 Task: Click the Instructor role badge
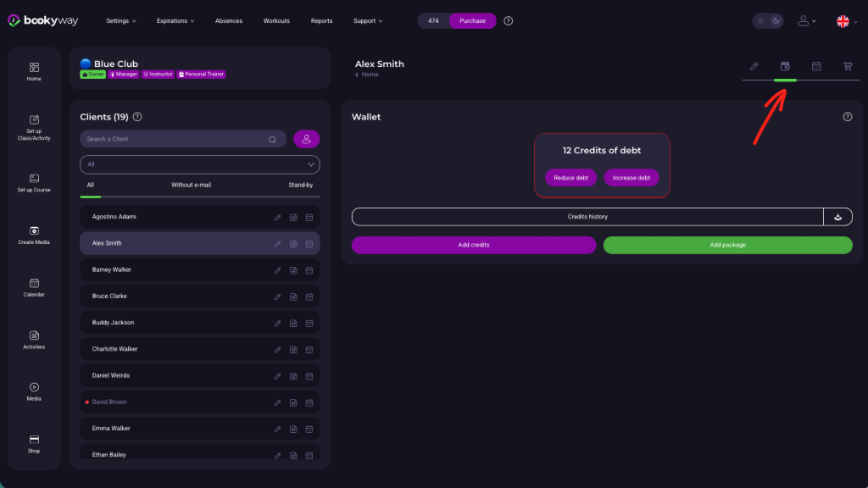tap(158, 75)
